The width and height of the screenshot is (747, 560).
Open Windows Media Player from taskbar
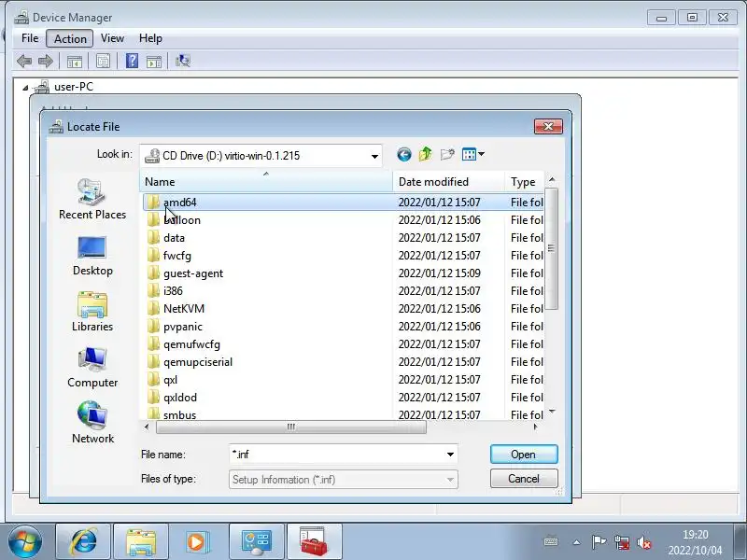tap(196, 542)
